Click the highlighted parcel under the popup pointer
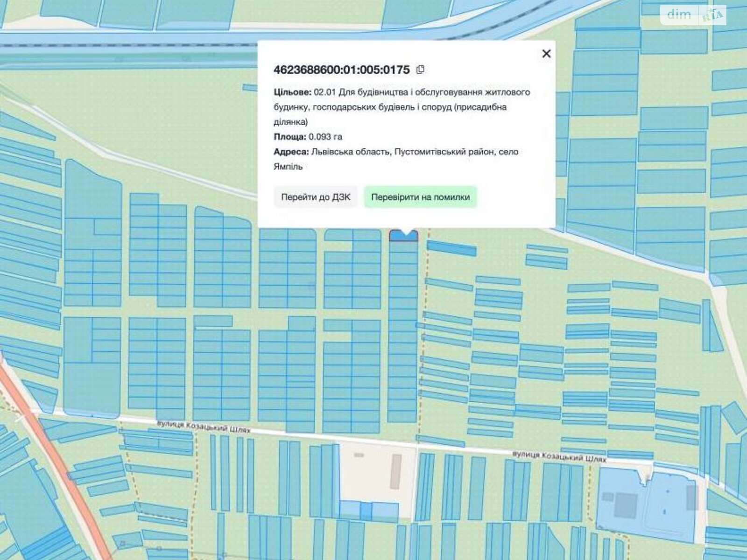Viewport: 747px width, 560px height. (403, 237)
